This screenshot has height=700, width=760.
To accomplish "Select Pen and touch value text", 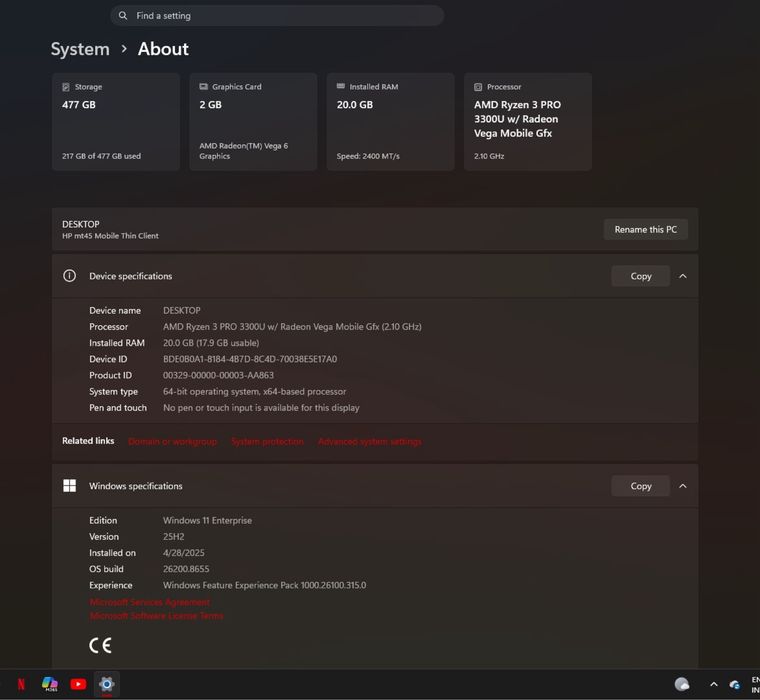I will pyautogui.click(x=261, y=408).
